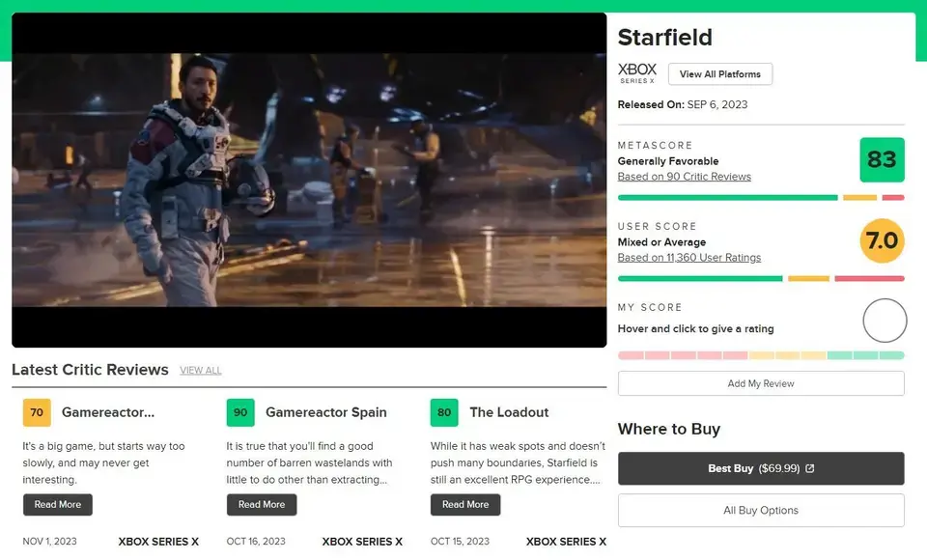The image size is (927, 560).
Task: Click the yellow 7.0 user score badge
Action: (882, 241)
